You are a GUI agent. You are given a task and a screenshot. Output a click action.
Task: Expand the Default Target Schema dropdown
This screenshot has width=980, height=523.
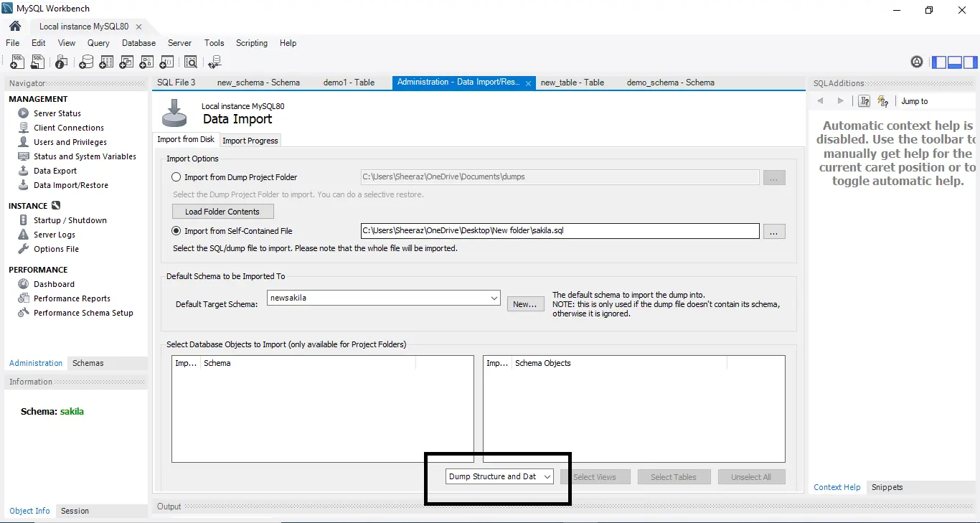[x=384, y=298]
